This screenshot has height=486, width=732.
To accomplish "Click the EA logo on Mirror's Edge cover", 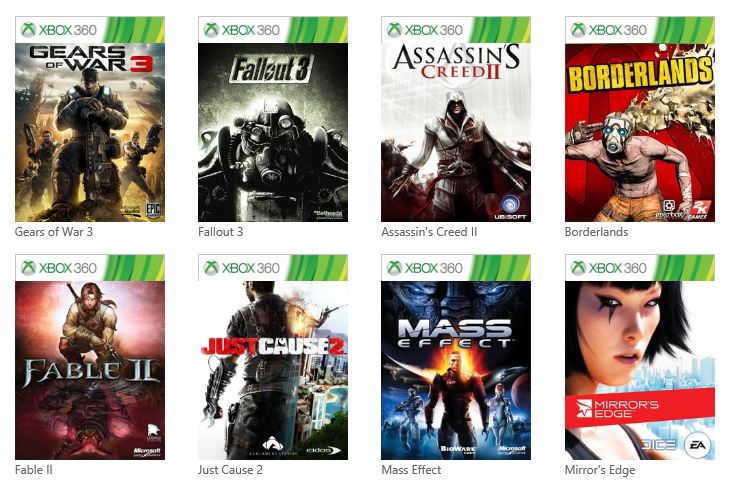I will pyautogui.click(x=697, y=444).
